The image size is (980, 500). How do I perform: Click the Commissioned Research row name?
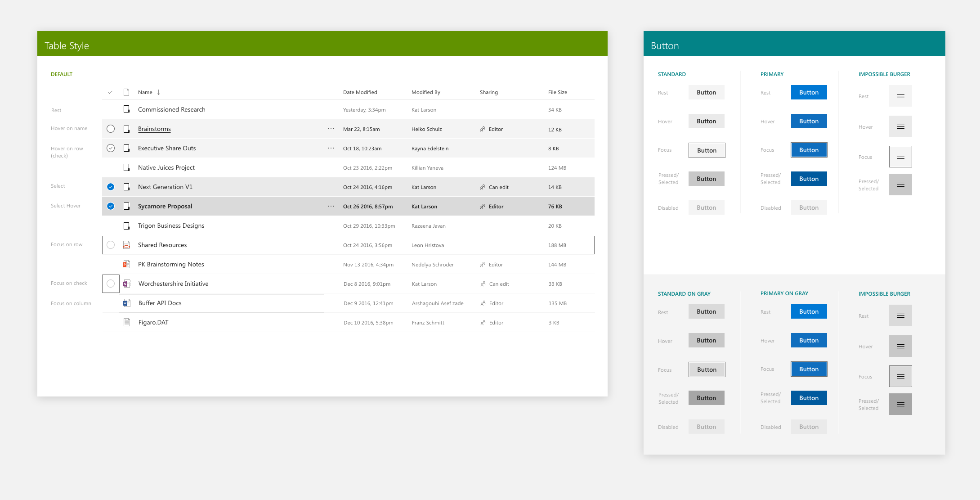(171, 109)
